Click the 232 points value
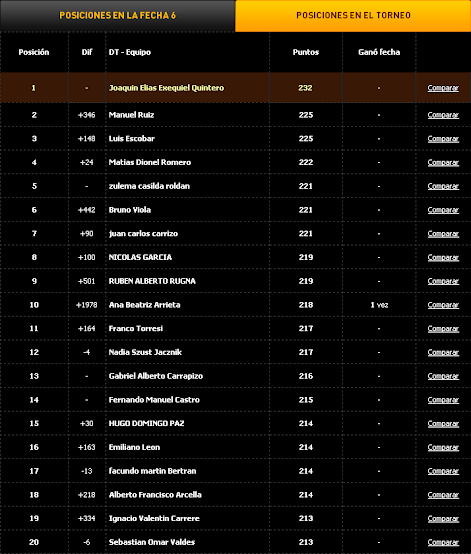This screenshot has width=471, height=554. click(x=305, y=88)
